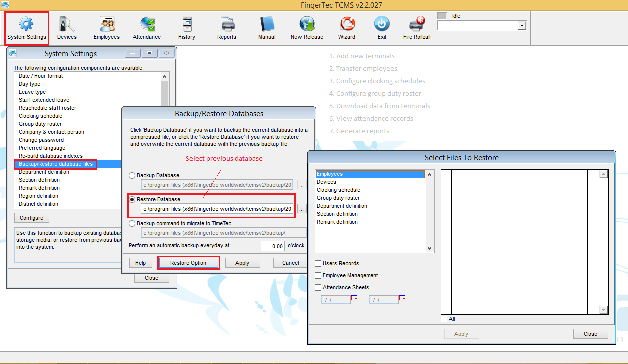Select 'Section definition' in restore list
This screenshot has height=364, width=628.
[337, 214]
